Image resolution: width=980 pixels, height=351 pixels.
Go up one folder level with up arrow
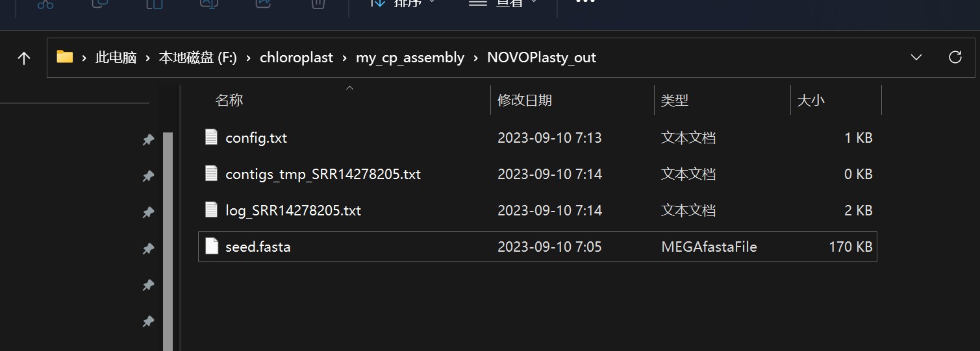[24, 58]
